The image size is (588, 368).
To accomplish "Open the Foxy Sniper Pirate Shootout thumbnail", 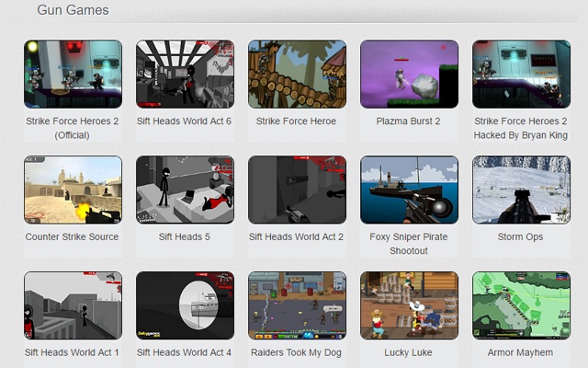I will point(409,190).
